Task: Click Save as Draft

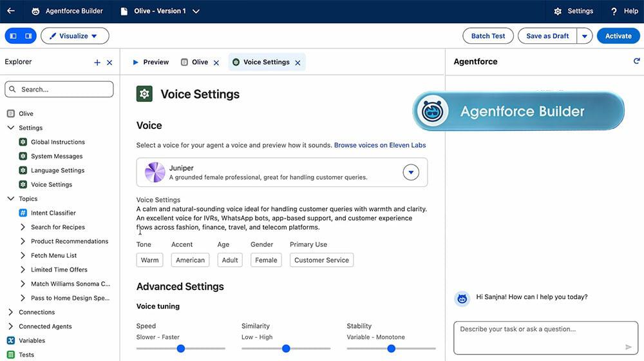Action: (547, 35)
